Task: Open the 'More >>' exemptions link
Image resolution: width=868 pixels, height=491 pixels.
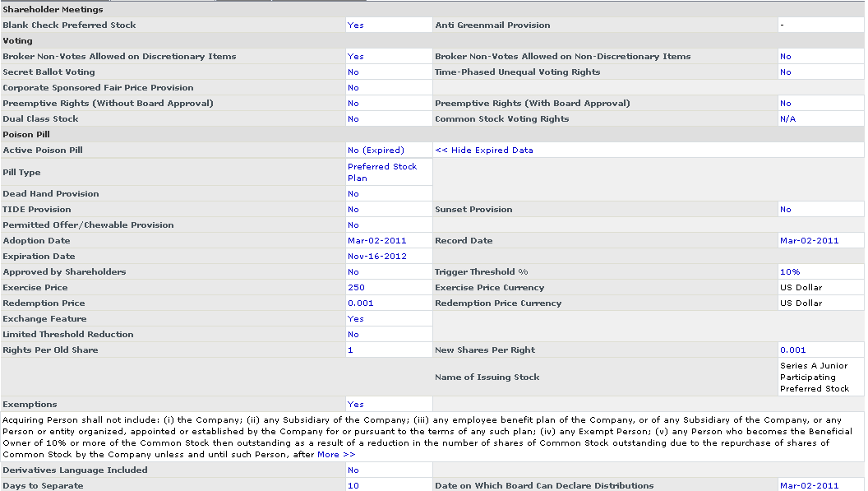Action: pyautogui.click(x=336, y=455)
